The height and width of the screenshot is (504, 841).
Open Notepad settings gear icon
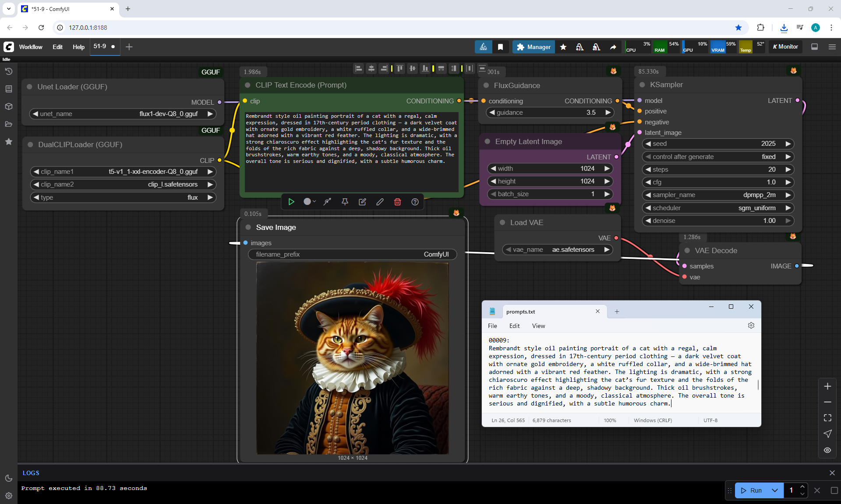tap(751, 325)
